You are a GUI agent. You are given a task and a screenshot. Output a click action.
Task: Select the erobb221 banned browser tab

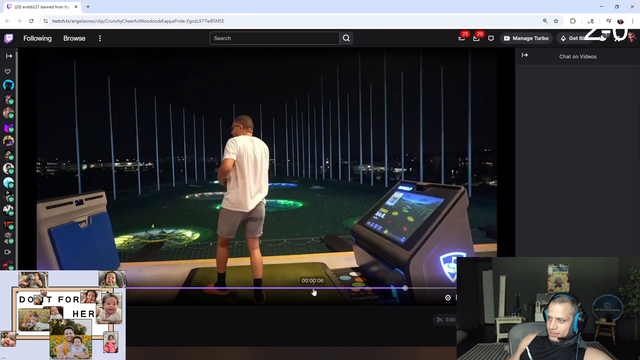click(x=42, y=7)
